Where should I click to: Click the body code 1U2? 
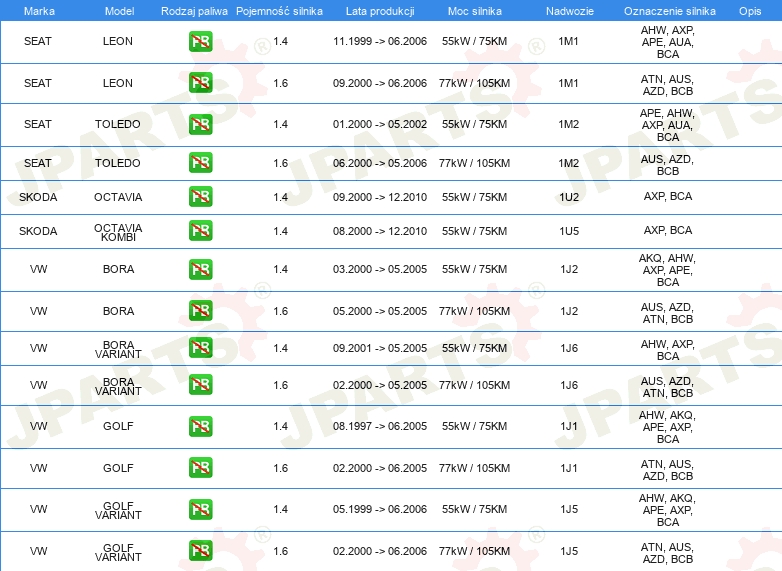(x=569, y=197)
